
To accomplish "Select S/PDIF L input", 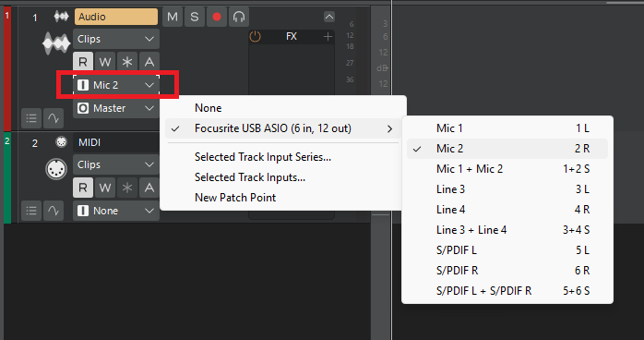I will click(507, 250).
